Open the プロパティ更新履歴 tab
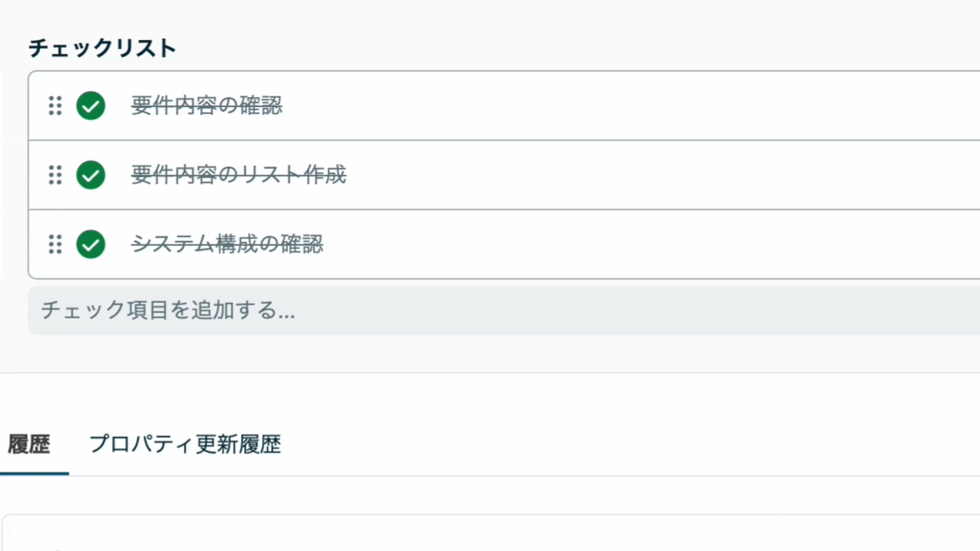Screen dimensions: 980x551 point(185,444)
